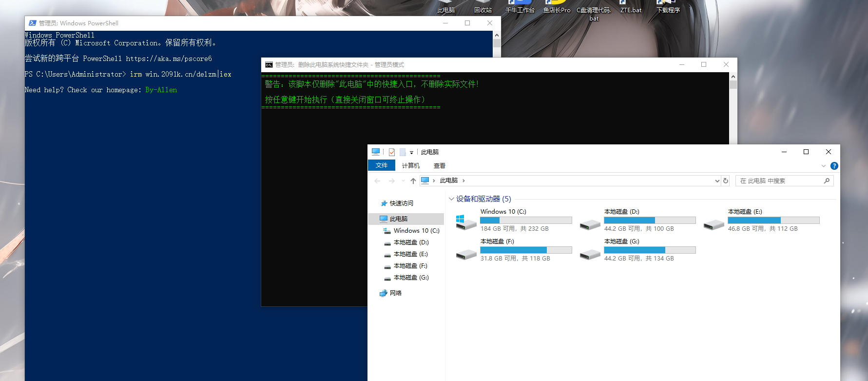Viewport: 868px width, 381px height.
Task: Open the Windows 10 (C:) drive icon
Action: point(466,221)
